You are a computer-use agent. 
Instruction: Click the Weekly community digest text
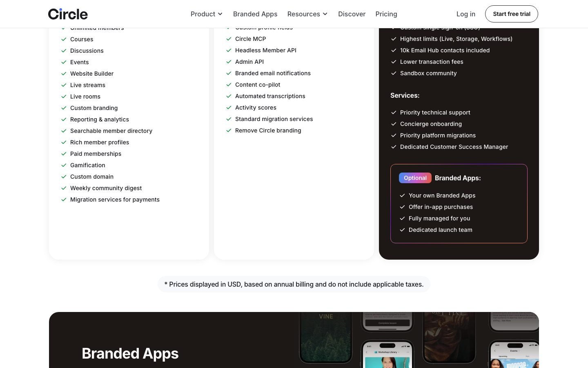tap(106, 188)
